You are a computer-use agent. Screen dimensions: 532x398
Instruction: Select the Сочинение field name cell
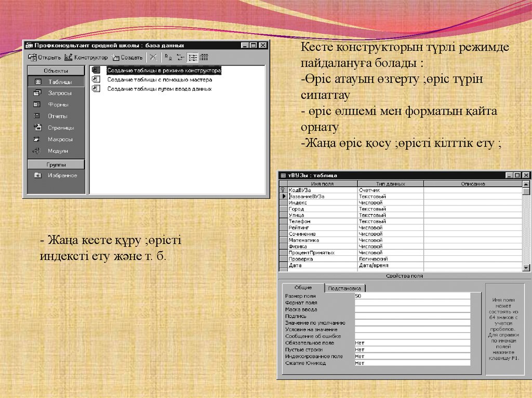(322, 234)
